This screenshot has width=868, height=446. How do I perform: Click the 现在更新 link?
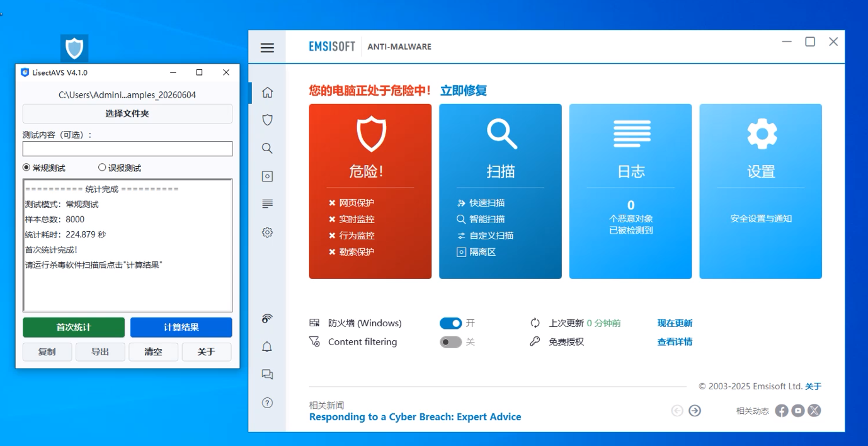[675, 323]
